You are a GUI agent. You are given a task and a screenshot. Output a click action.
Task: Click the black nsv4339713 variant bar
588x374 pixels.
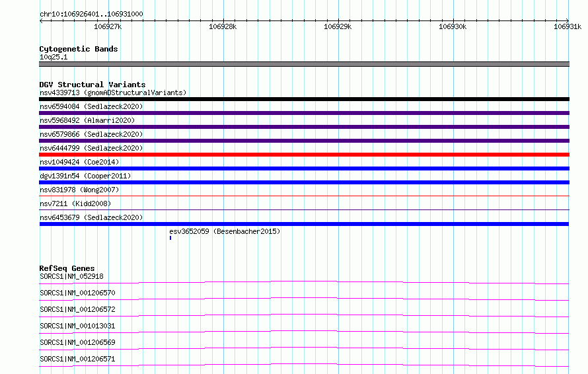click(304, 99)
